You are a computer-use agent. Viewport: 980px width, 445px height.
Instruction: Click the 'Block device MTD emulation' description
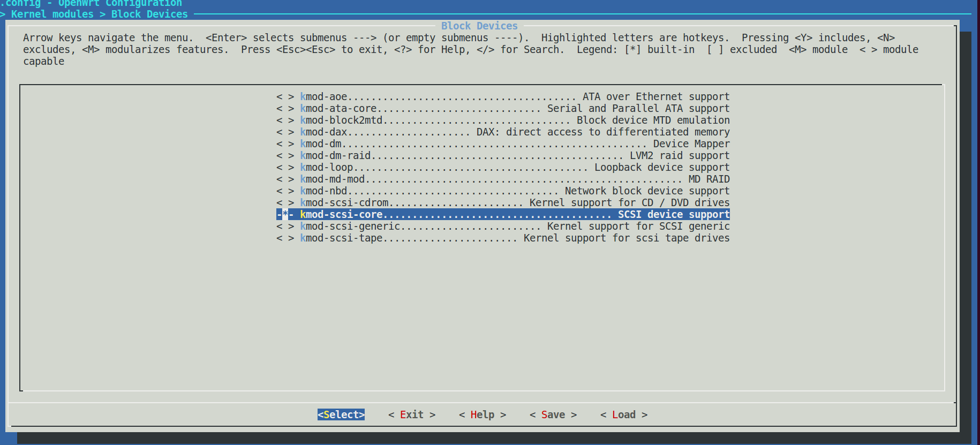[x=653, y=120]
